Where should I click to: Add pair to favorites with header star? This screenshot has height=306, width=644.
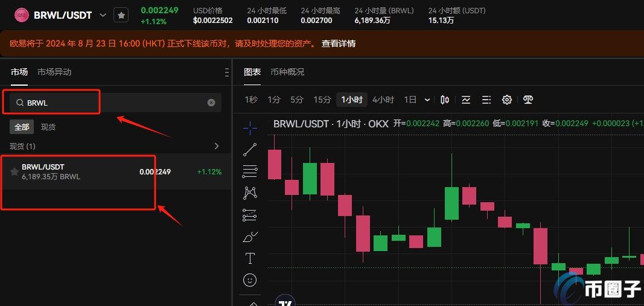(121, 15)
